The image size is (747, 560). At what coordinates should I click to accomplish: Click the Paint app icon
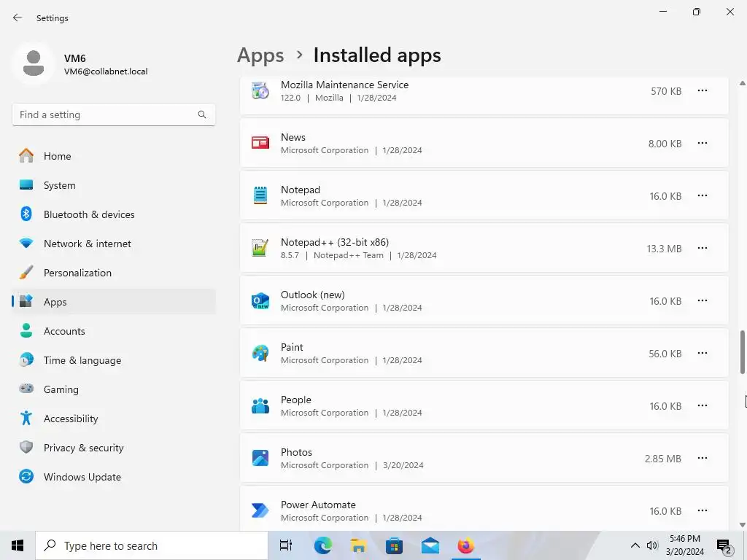(x=260, y=353)
